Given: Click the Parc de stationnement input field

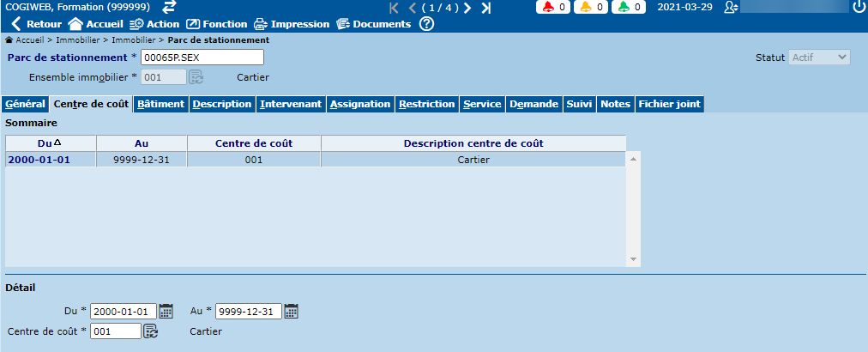Looking at the screenshot, I should [x=202, y=58].
